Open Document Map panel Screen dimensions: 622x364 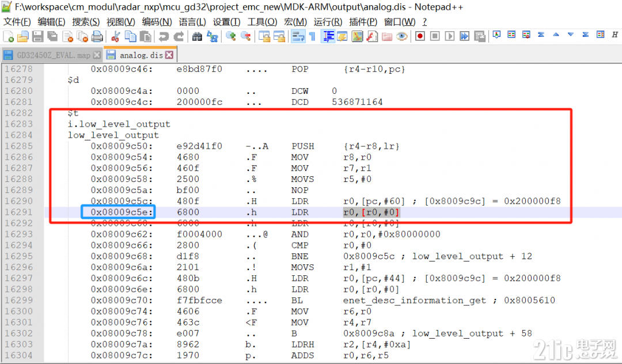pos(357,36)
